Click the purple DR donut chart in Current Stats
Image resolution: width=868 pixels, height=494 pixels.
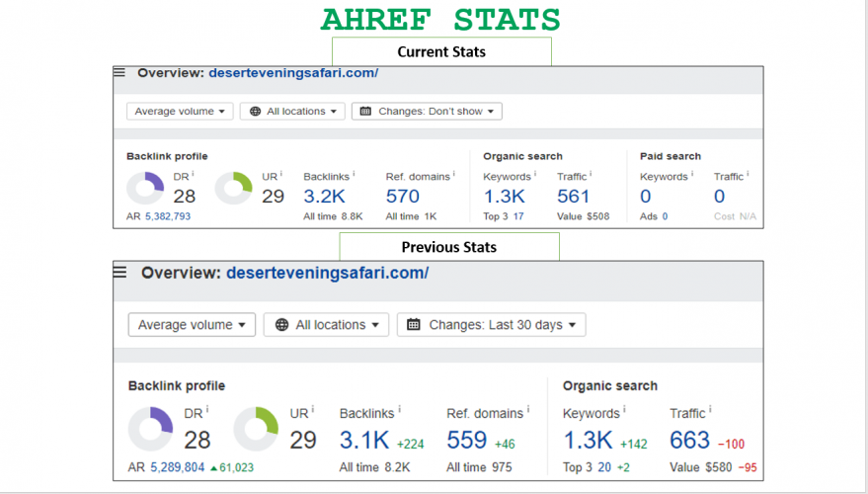(145, 189)
